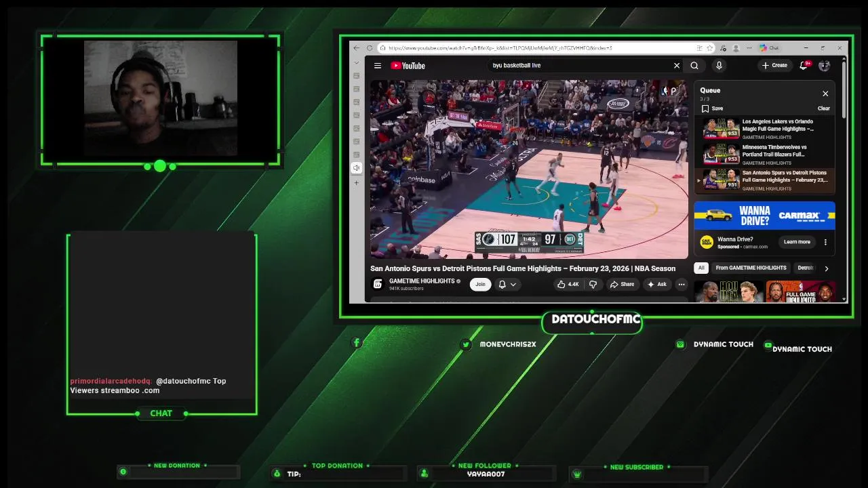Click the basketball video player
This screenshot has height=488, width=868.
tap(529, 169)
